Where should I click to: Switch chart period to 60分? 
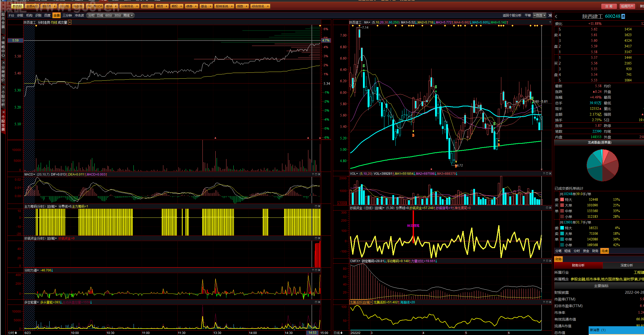pos(109,15)
